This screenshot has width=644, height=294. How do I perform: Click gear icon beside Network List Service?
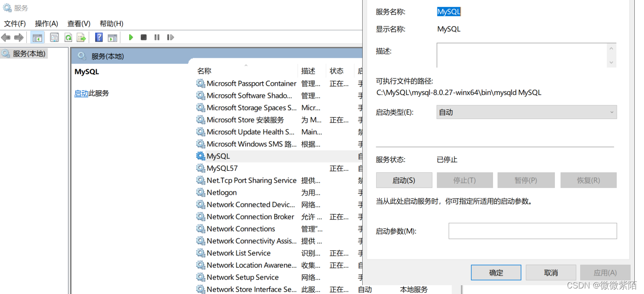click(200, 253)
